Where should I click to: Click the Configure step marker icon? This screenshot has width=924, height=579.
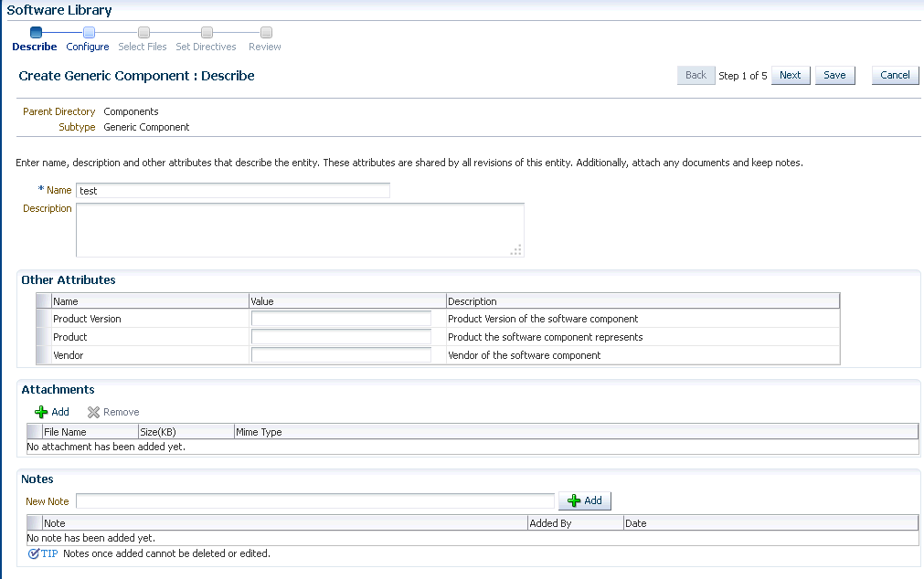click(89, 32)
